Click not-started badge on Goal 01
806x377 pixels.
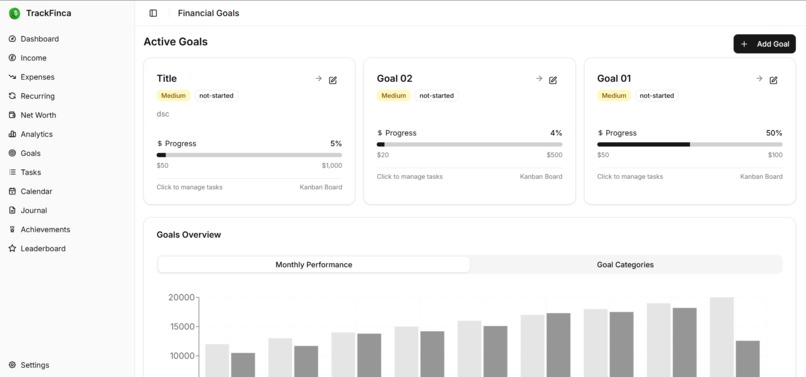(x=657, y=96)
